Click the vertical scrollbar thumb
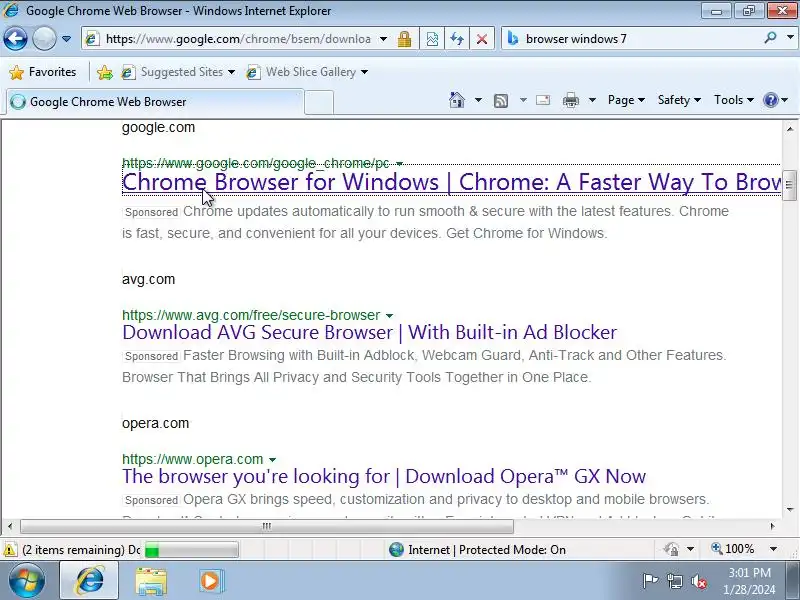The width and height of the screenshot is (800, 600). pyautogui.click(x=789, y=185)
